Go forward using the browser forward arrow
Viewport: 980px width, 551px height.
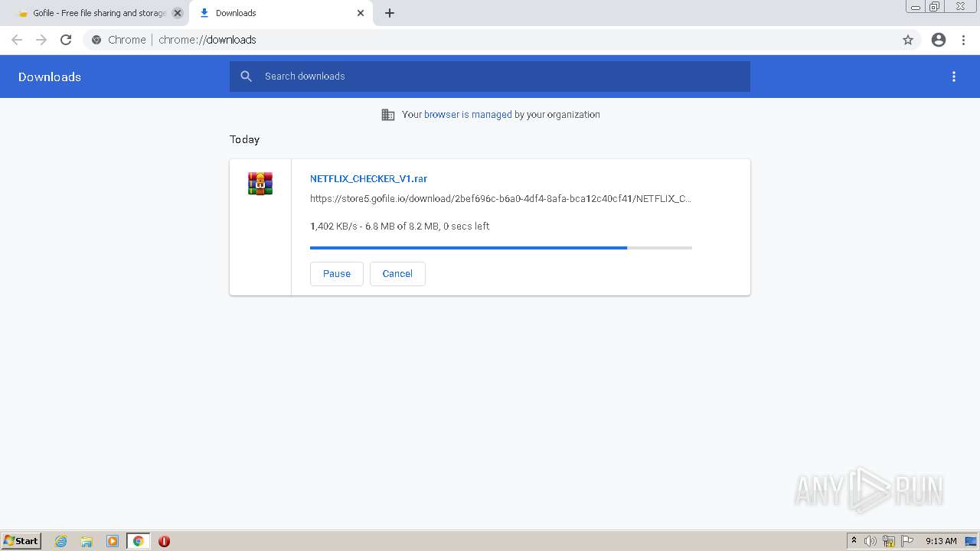pos(41,40)
